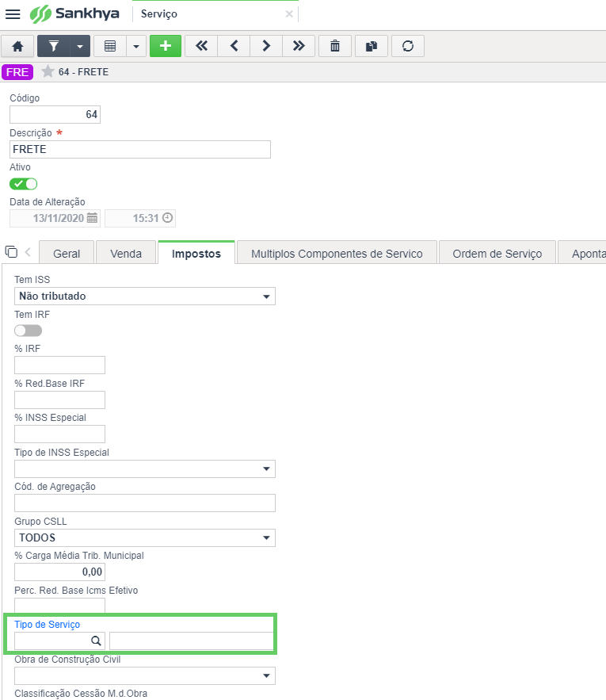The width and height of the screenshot is (606, 700).
Task: Open the Obra de Construção Civil dropdown
Action: 145,675
